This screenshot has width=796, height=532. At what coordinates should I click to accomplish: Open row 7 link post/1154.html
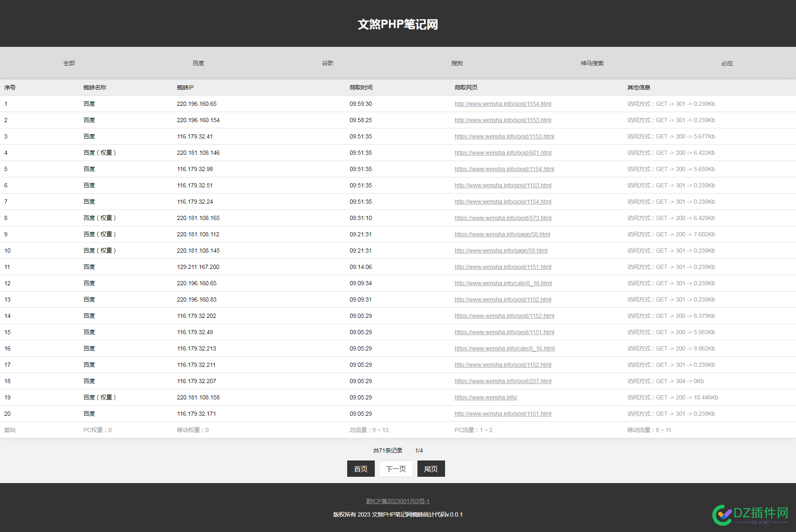point(503,202)
